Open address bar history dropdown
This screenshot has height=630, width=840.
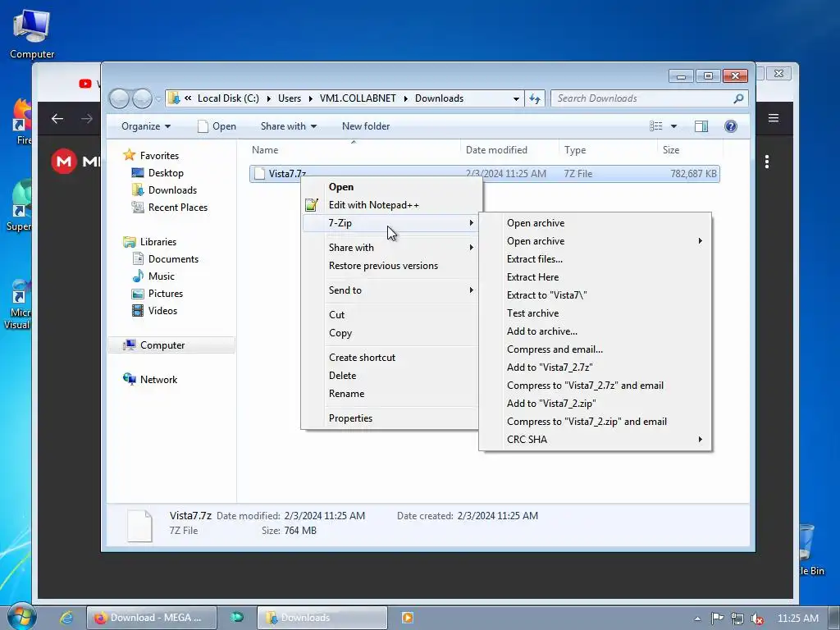tap(516, 98)
